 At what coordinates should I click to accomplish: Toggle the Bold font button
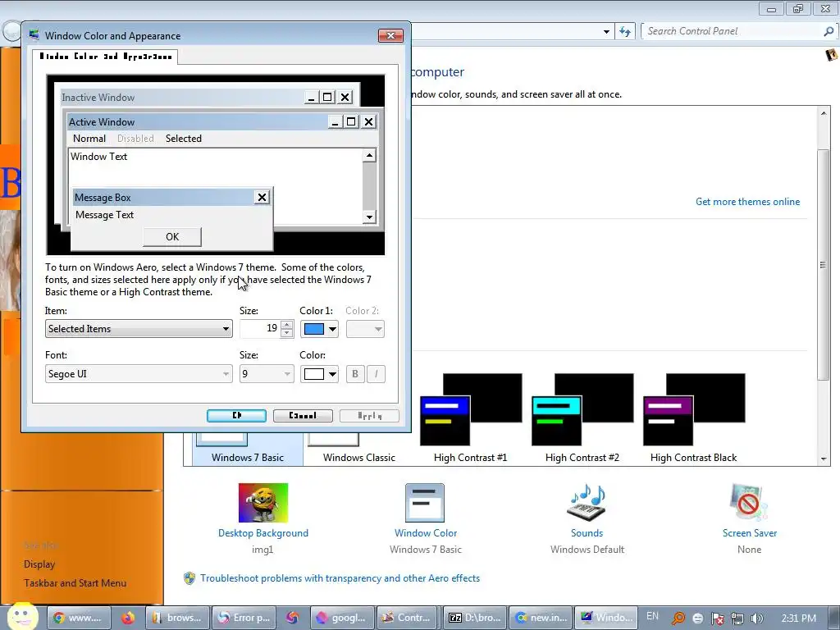tap(355, 374)
